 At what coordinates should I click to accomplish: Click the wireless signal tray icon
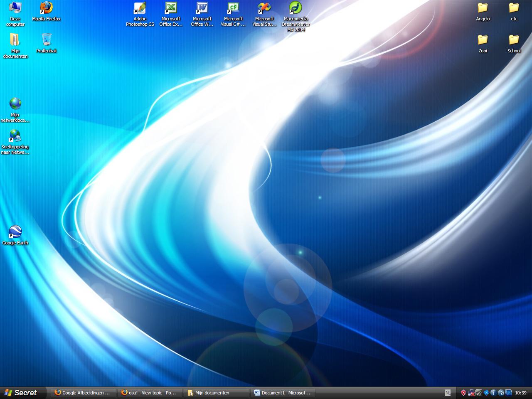tap(478, 393)
